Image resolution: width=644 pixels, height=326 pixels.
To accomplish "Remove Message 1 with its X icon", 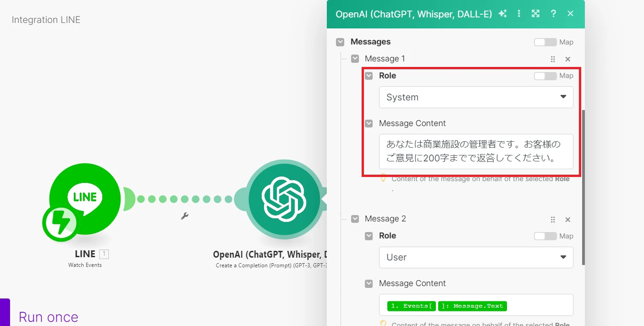I will tap(567, 59).
